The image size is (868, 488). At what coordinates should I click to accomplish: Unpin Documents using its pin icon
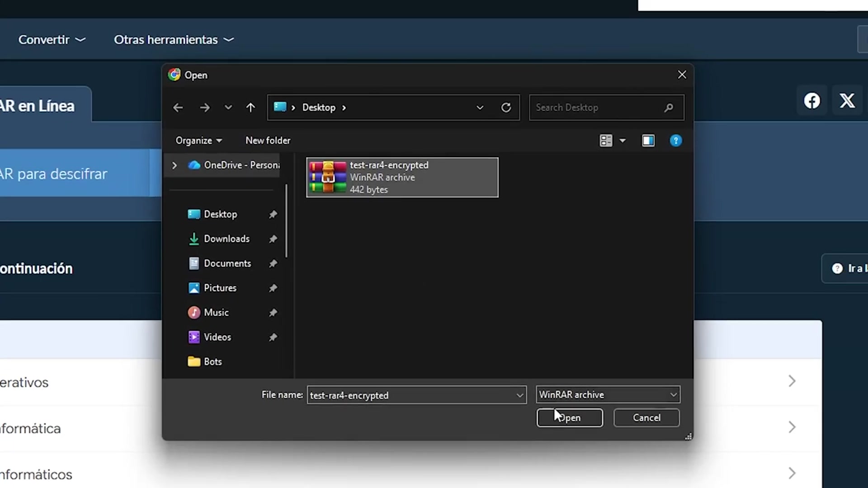[273, 263]
